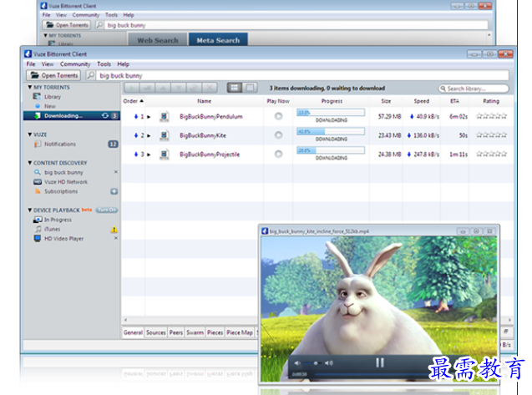The width and height of the screenshot is (532, 395).
Task: Open the View menu
Action: (48, 64)
